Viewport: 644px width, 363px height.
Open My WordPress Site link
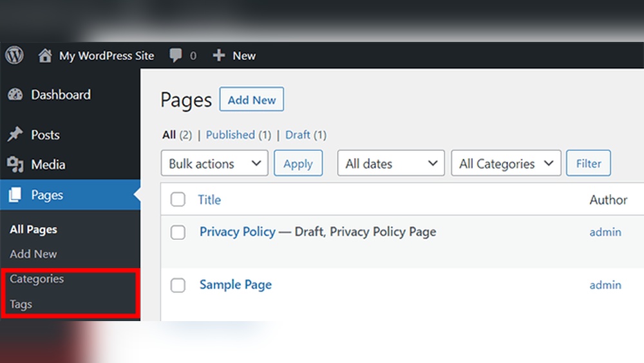(107, 55)
